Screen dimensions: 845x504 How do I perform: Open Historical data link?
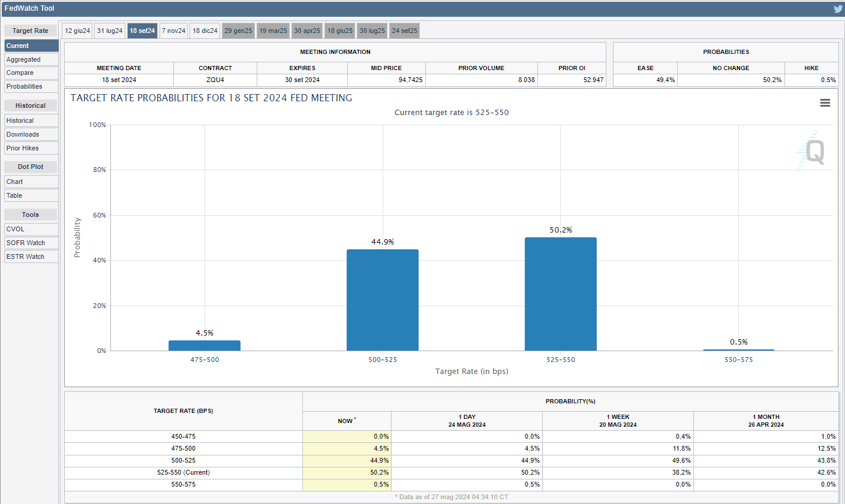pos(31,120)
